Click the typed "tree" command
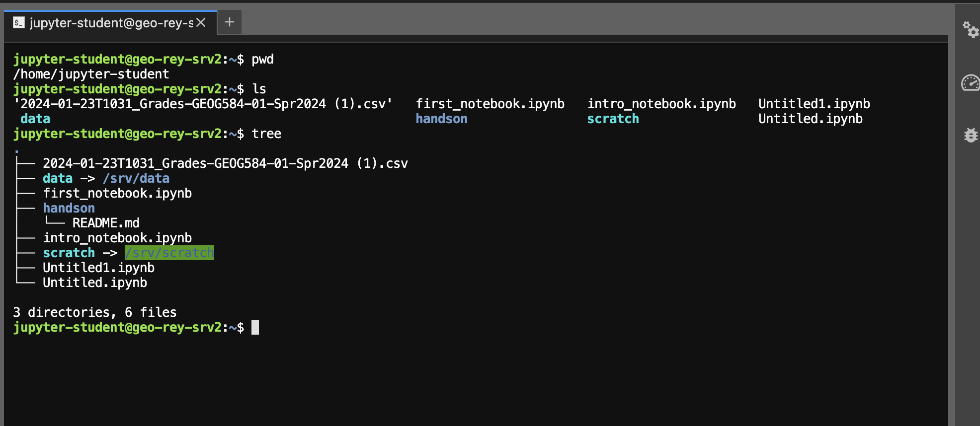Viewport: 980px width, 426px height. pyautogui.click(x=266, y=134)
